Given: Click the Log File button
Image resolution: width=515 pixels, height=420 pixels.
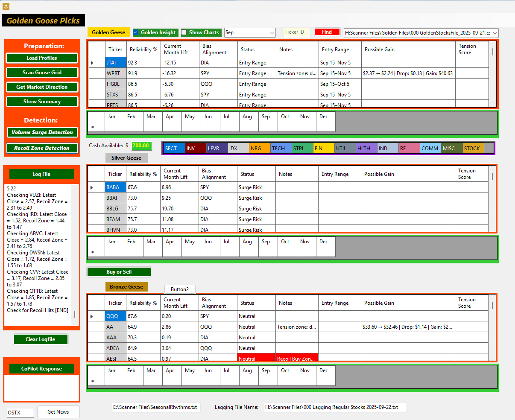Looking at the screenshot, I should point(41,174).
